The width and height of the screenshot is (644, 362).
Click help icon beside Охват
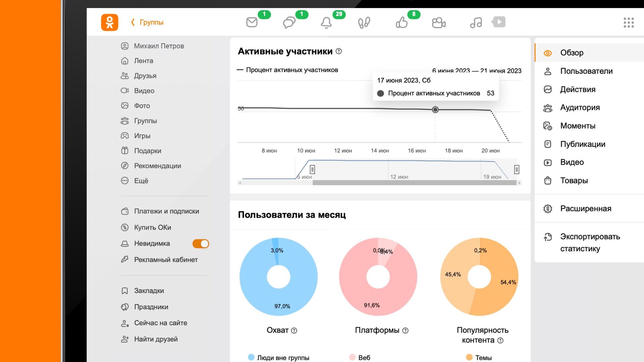pos(294,330)
